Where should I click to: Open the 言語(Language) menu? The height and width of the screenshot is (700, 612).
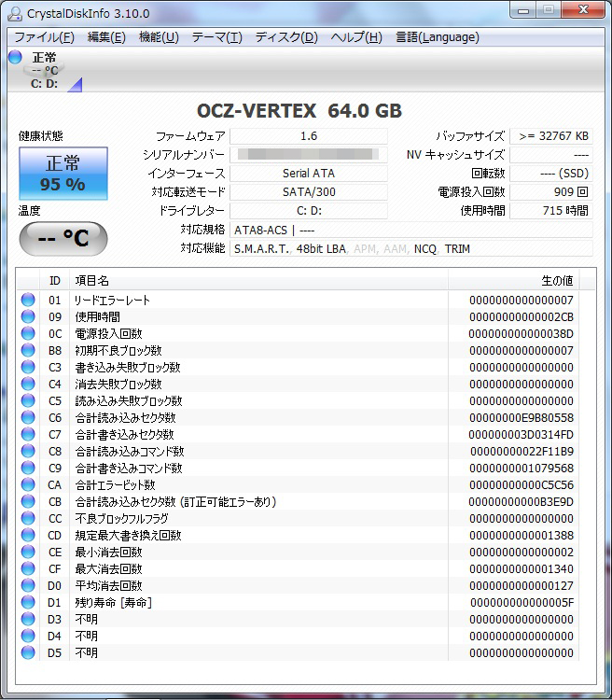click(438, 37)
